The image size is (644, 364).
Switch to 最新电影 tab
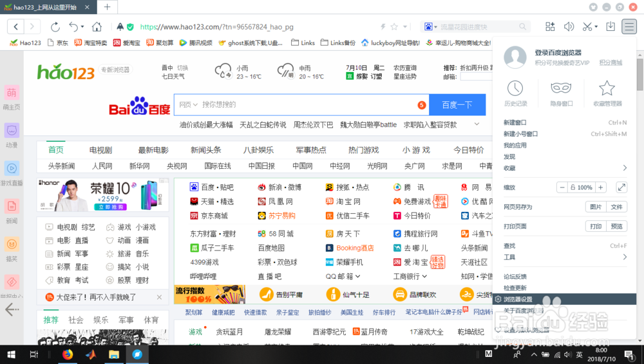tap(153, 150)
